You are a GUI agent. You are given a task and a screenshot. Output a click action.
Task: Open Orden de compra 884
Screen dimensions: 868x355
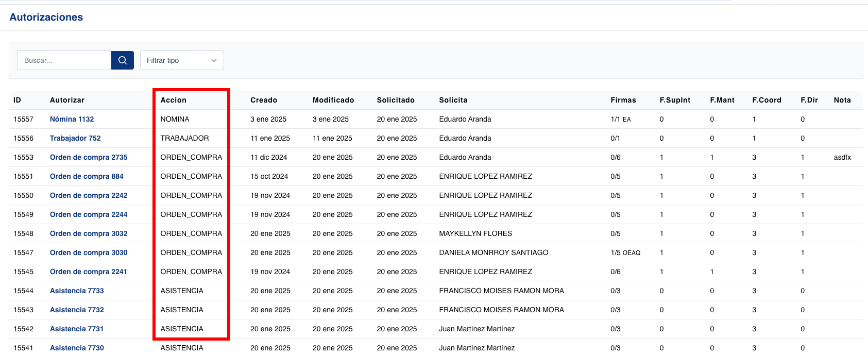click(87, 176)
